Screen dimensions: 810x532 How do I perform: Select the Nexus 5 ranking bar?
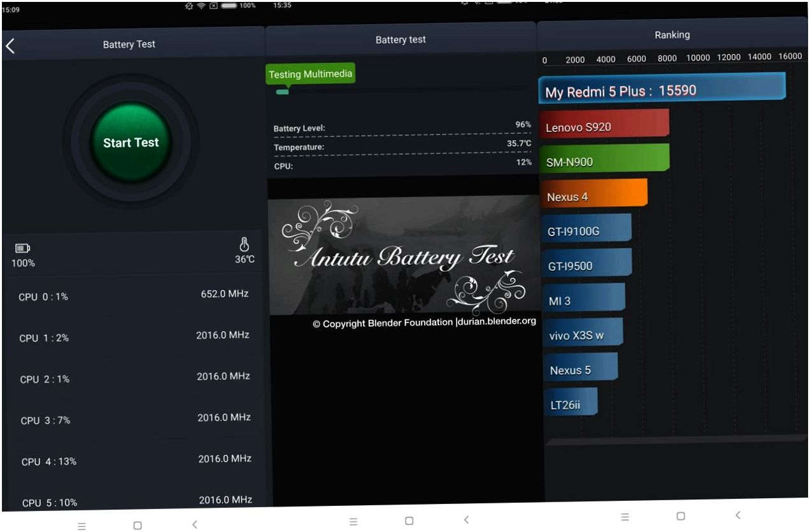(581, 367)
